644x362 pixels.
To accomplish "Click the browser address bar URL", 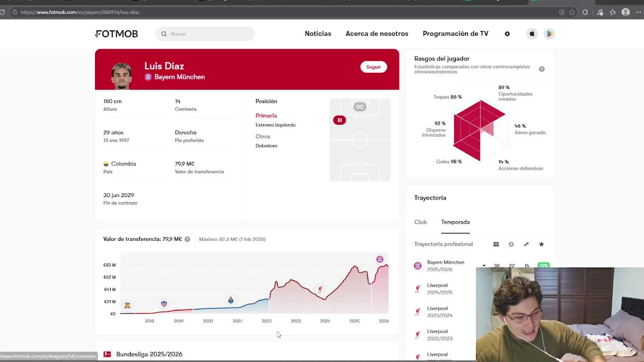I will pyautogui.click(x=80, y=12).
